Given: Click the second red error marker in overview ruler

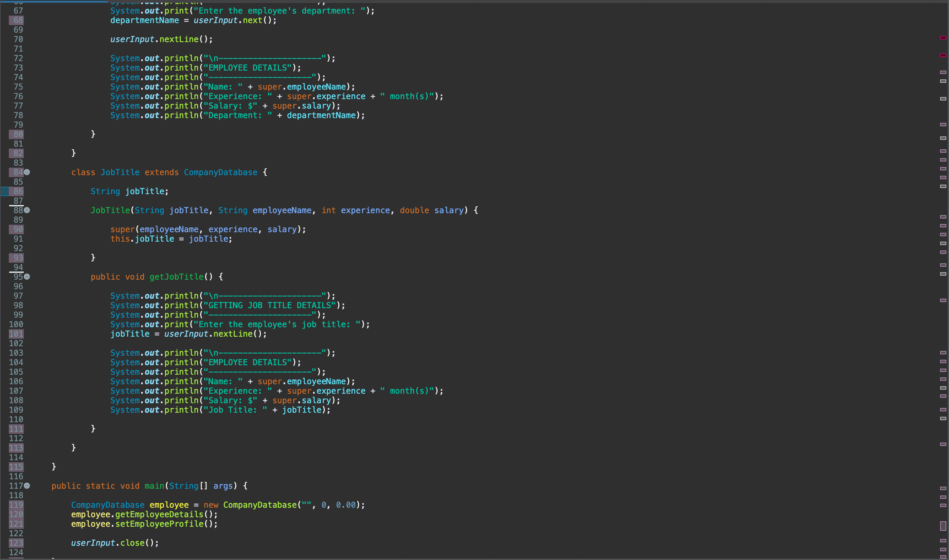Looking at the screenshot, I should [x=943, y=55].
